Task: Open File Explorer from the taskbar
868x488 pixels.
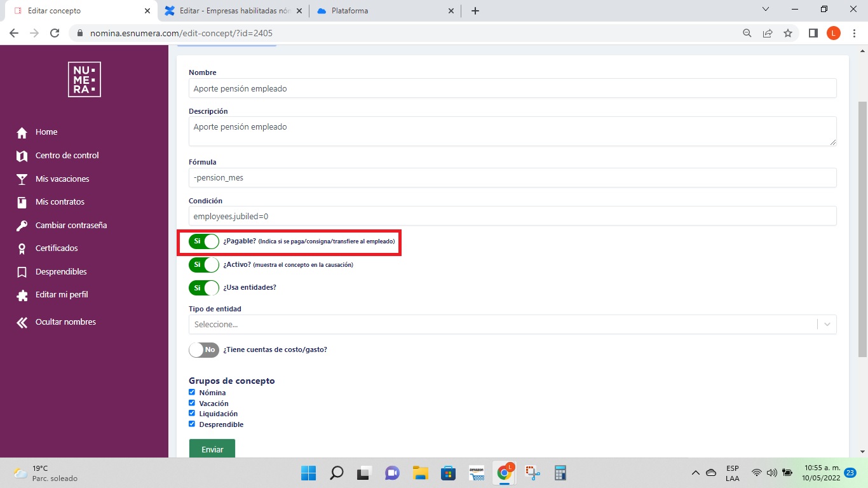Action: pos(420,473)
